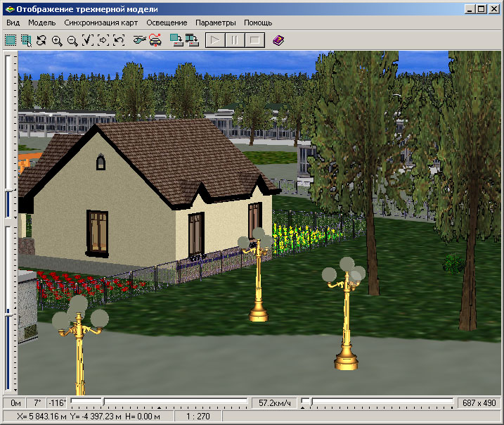The width and height of the screenshot is (504, 425).
Task: Click the refresh/rotate arrows icon
Action: pyautogui.click(x=41, y=41)
